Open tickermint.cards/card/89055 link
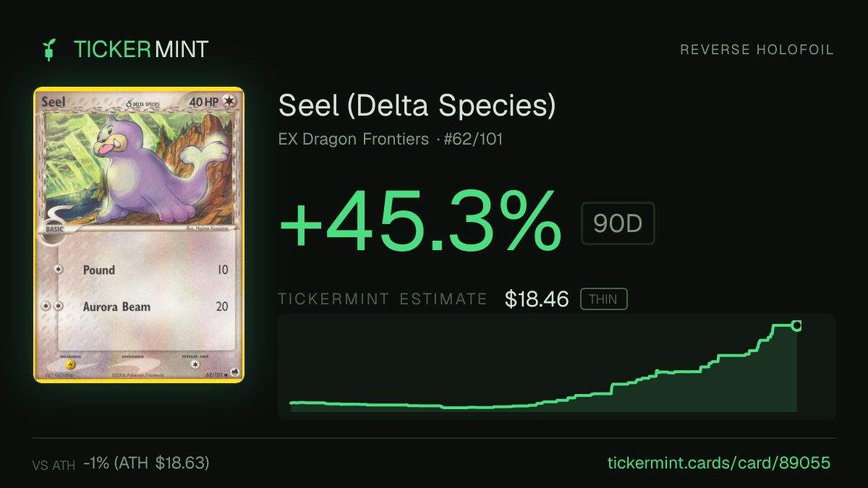This screenshot has width=868, height=488. pyautogui.click(x=718, y=463)
